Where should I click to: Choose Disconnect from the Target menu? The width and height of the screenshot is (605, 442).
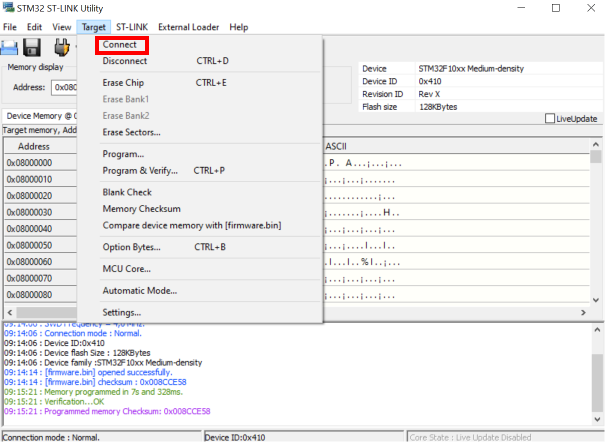click(x=125, y=61)
